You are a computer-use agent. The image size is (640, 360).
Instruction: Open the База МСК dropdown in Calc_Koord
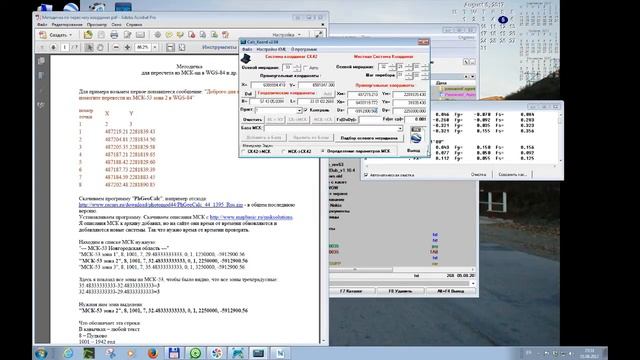[x=400, y=129]
